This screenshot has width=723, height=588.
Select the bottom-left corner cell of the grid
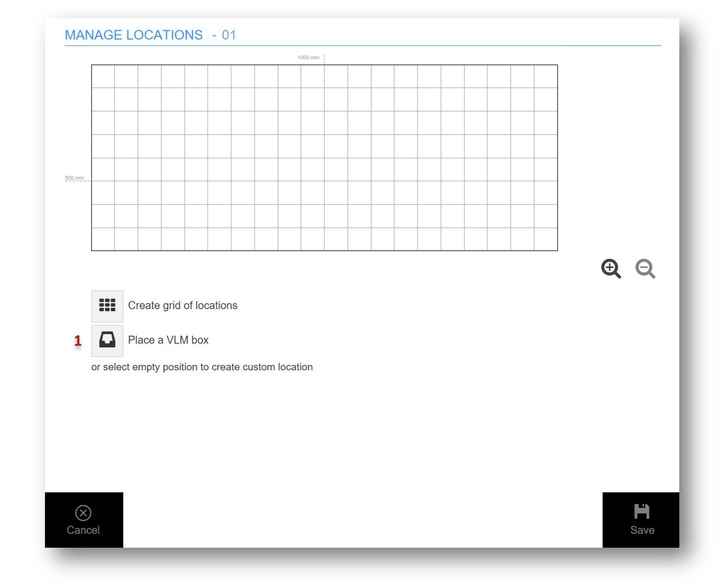point(103,239)
